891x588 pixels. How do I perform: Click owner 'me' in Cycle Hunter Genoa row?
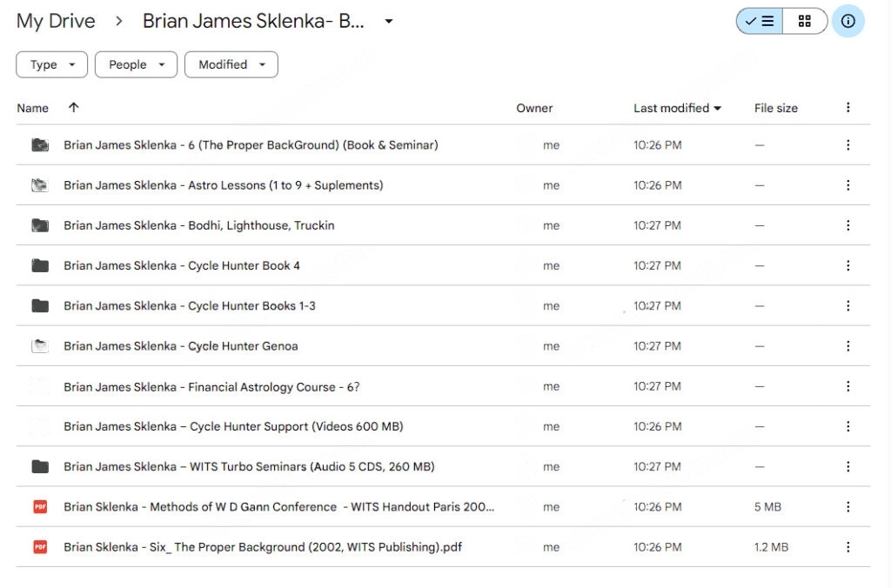pos(551,346)
